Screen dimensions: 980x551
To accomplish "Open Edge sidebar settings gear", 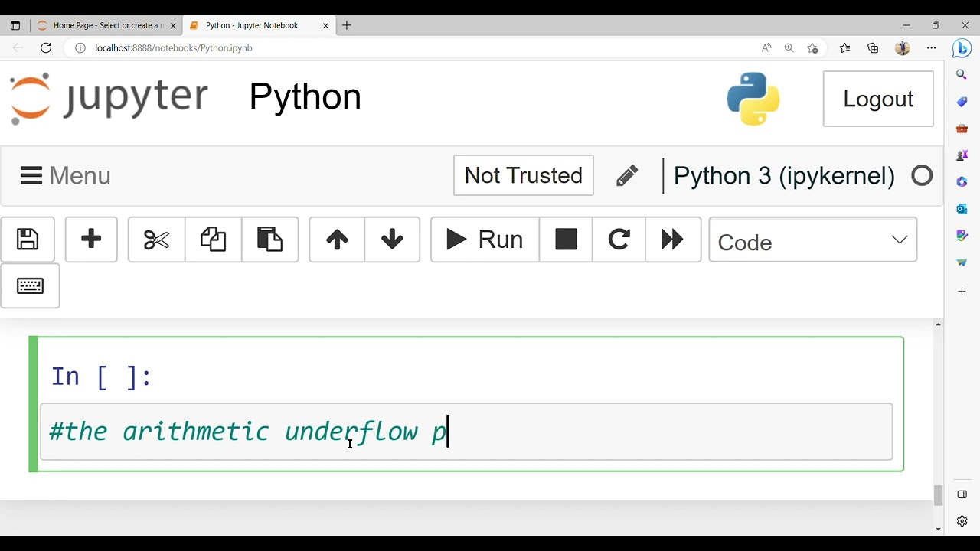I will click(962, 521).
